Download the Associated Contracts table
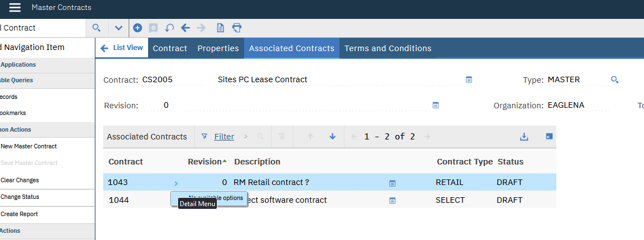Viewport: 644px width, 240px height. [524, 137]
